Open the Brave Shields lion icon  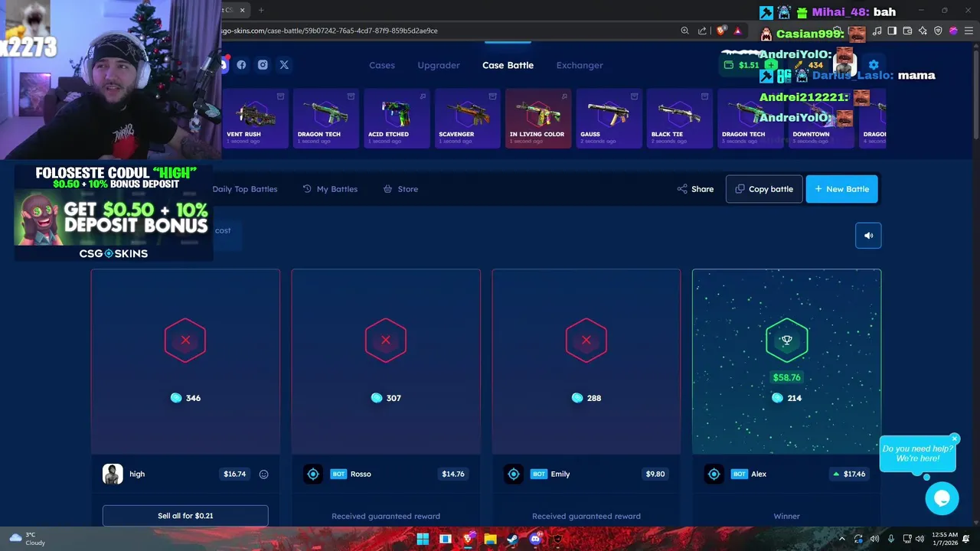click(x=721, y=31)
